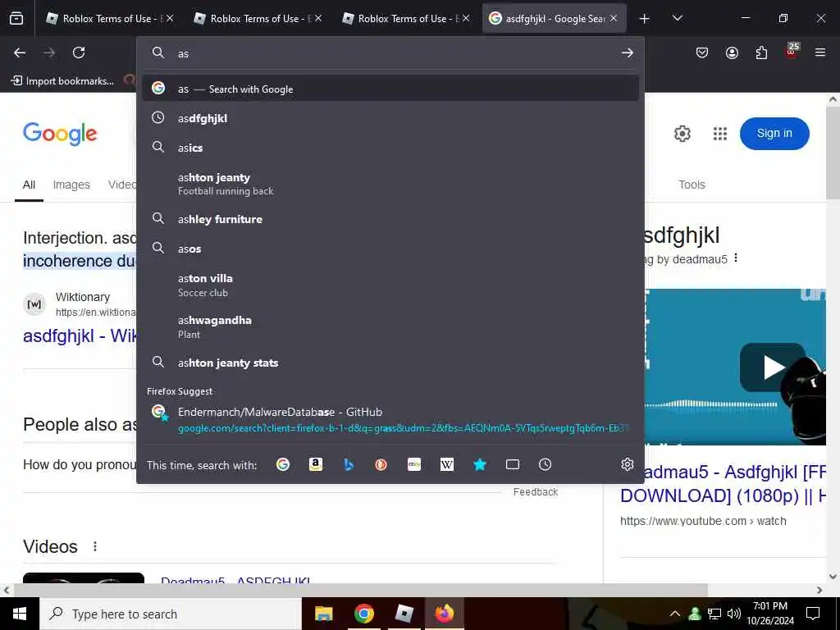Open Firefox application hamburger menu

tap(820, 52)
